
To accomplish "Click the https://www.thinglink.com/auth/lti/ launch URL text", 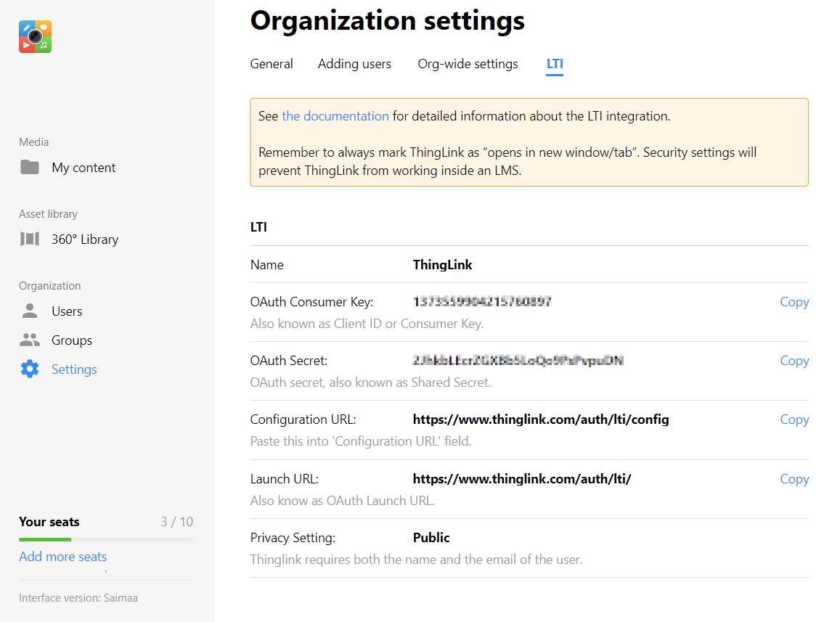I will (x=522, y=479).
